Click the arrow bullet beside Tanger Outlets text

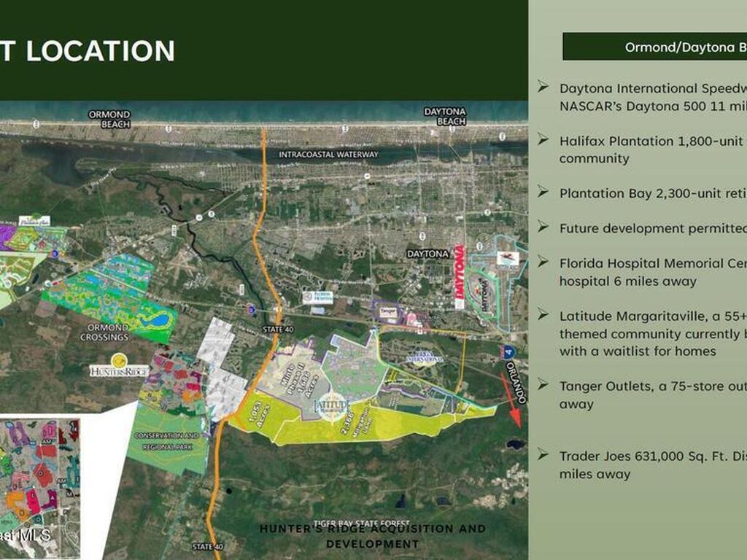click(543, 384)
